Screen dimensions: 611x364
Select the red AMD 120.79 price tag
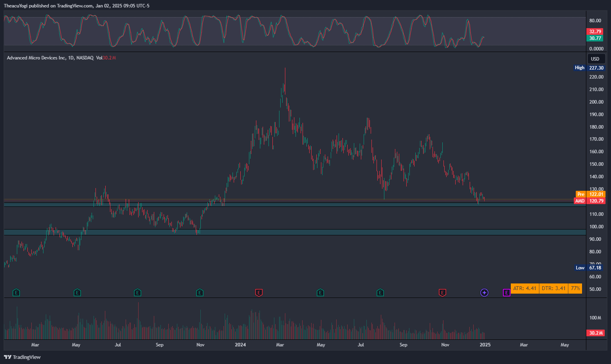(x=589, y=201)
